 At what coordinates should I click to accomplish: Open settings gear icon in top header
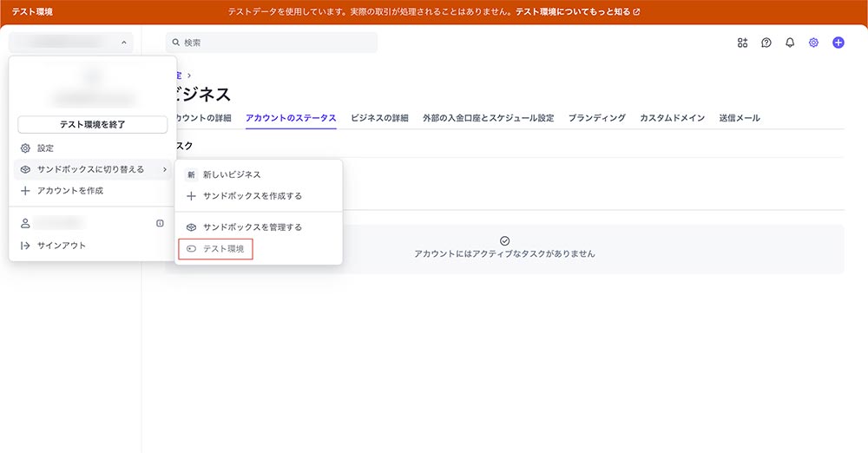coord(813,43)
